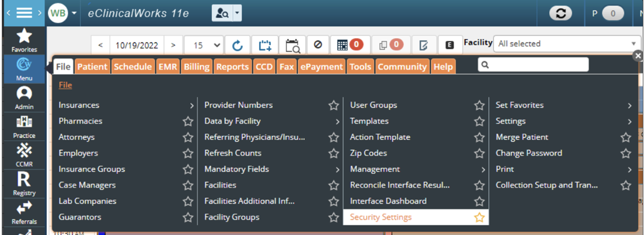Image resolution: width=644 pixels, height=235 pixels.
Task: Click the hamburger menu icon
Action: [24, 13]
